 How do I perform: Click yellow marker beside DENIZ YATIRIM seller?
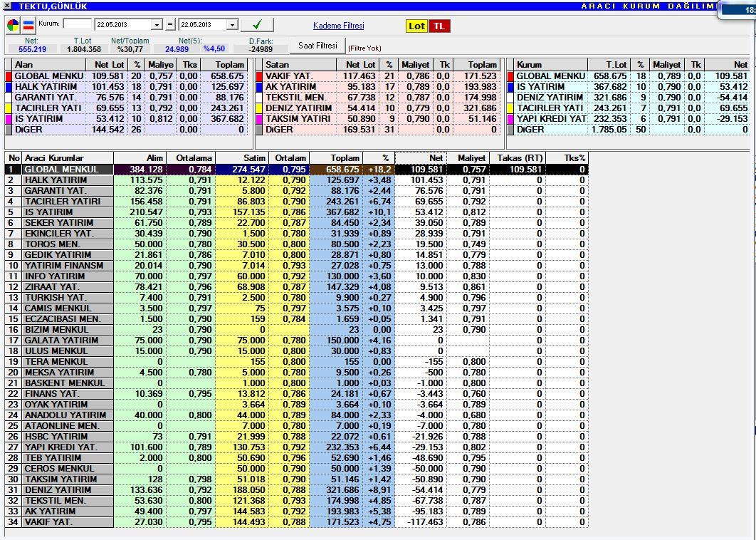[x=259, y=108]
